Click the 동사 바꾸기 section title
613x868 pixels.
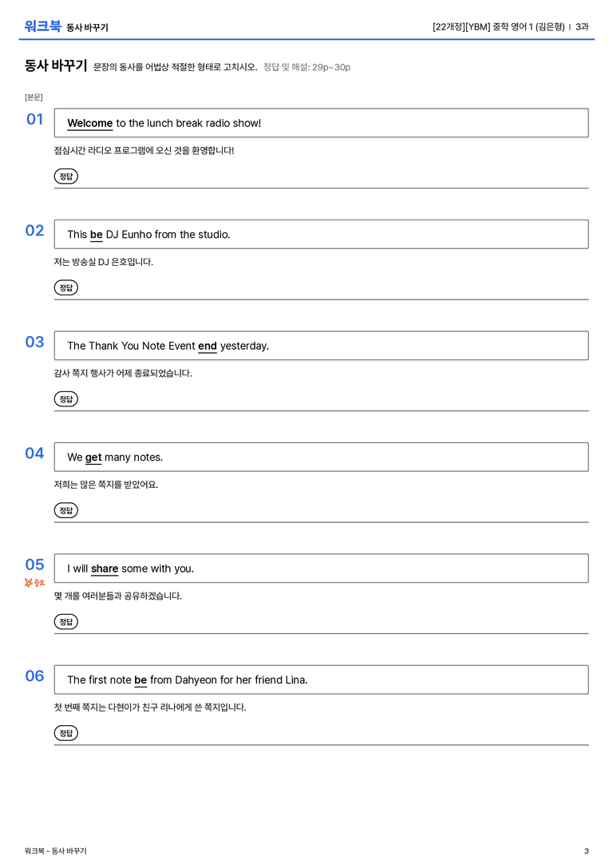coord(55,65)
